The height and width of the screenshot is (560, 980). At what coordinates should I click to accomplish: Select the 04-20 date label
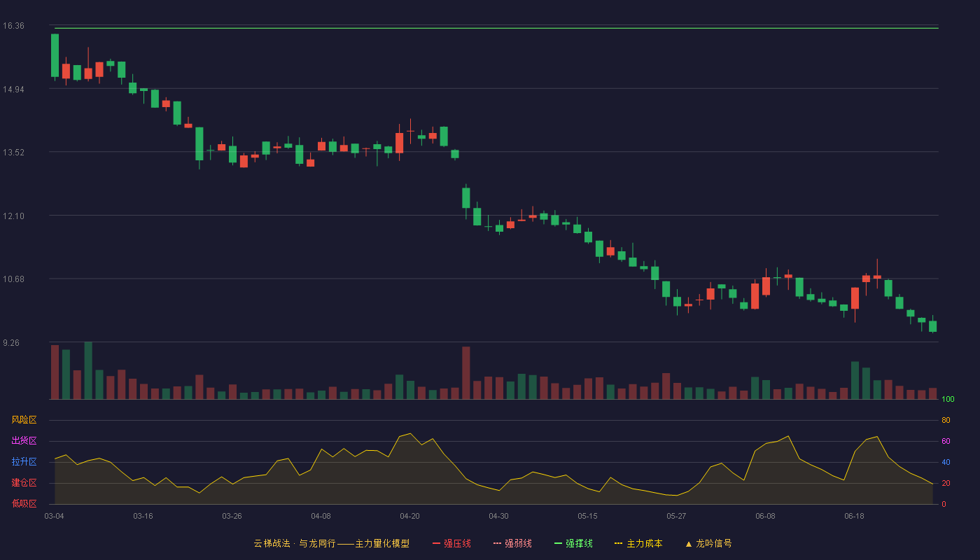click(410, 516)
